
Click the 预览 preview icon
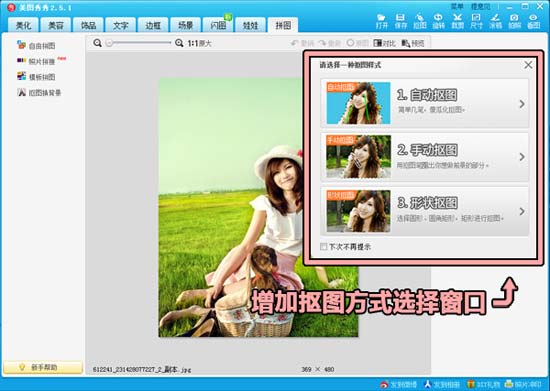point(413,43)
